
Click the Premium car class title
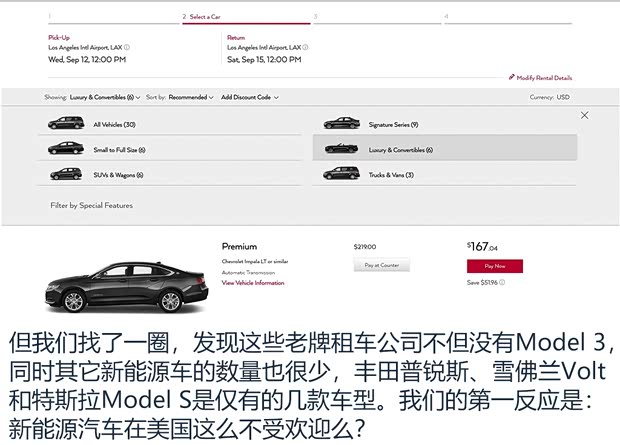tap(239, 246)
